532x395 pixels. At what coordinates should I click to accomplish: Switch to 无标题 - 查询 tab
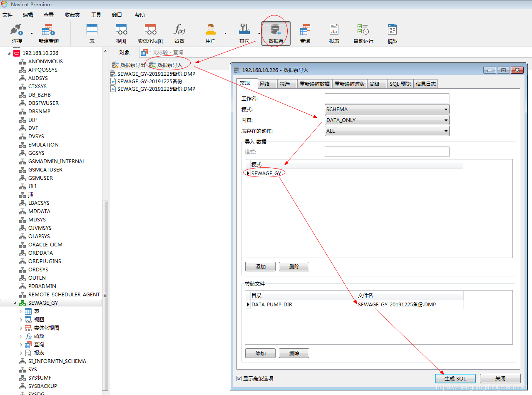click(162, 52)
